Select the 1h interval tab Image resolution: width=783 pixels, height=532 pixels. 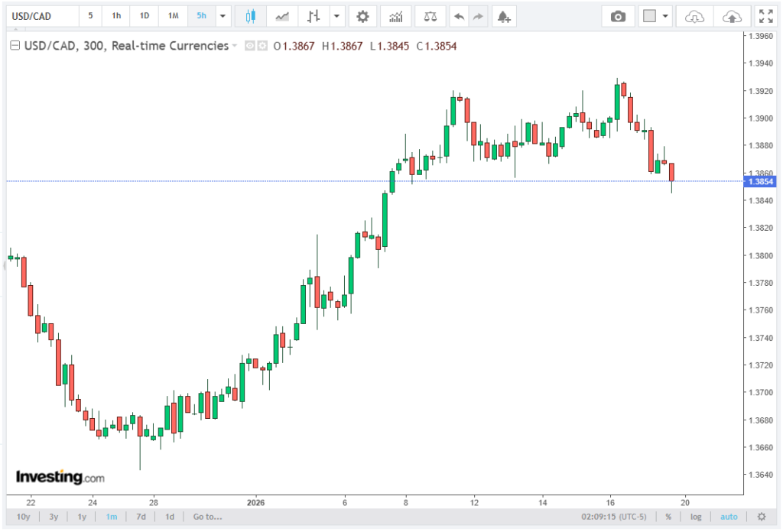click(115, 16)
